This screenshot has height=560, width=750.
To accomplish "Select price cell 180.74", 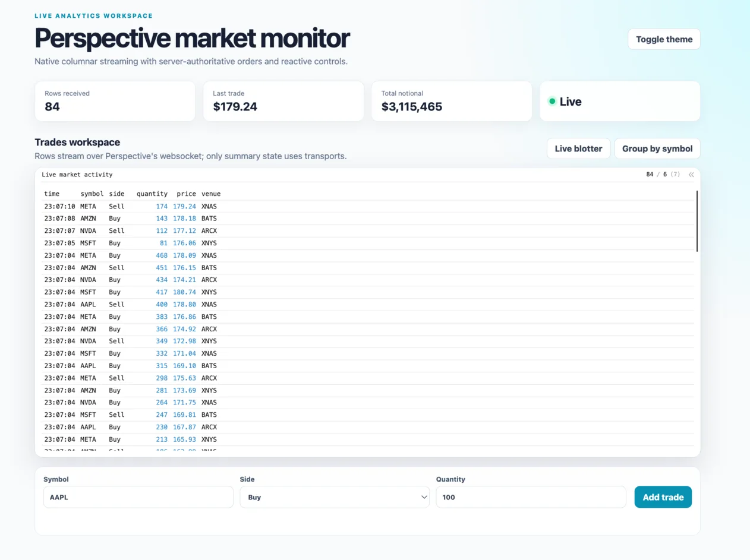I will [184, 292].
